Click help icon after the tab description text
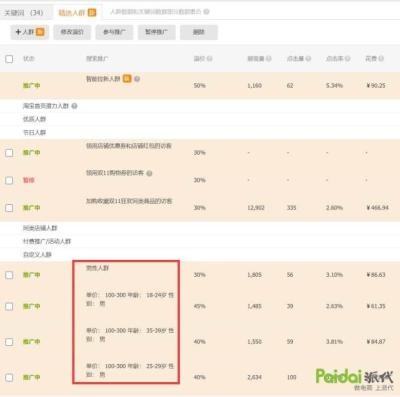The height and width of the screenshot is (397, 400). point(207,12)
